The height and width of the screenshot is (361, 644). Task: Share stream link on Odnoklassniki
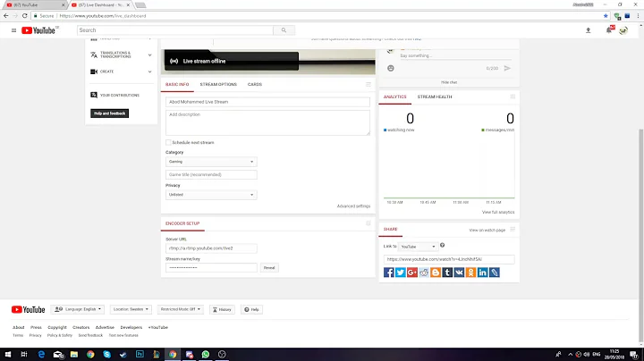470,273
